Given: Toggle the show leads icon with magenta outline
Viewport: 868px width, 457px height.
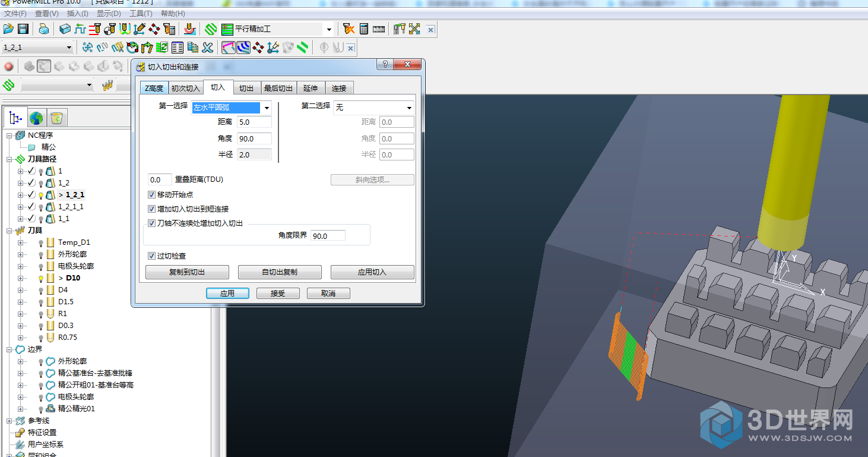Looking at the screenshot, I should click(x=229, y=48).
